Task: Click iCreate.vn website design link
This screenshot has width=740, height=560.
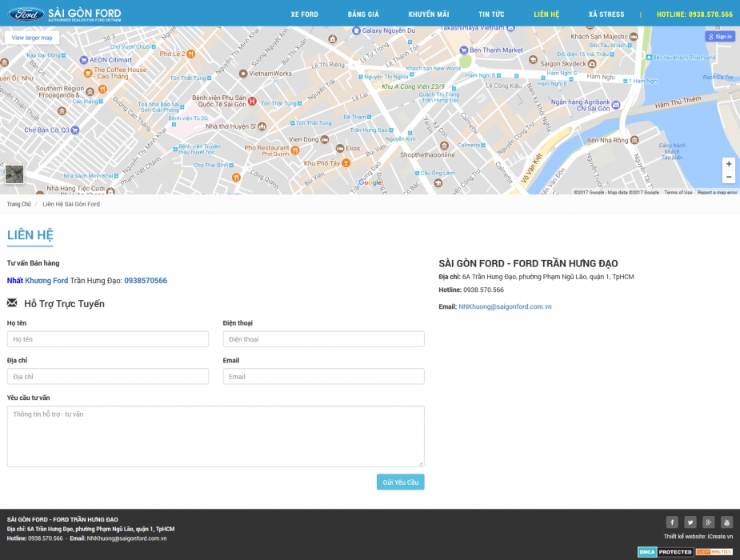Action: click(x=720, y=537)
